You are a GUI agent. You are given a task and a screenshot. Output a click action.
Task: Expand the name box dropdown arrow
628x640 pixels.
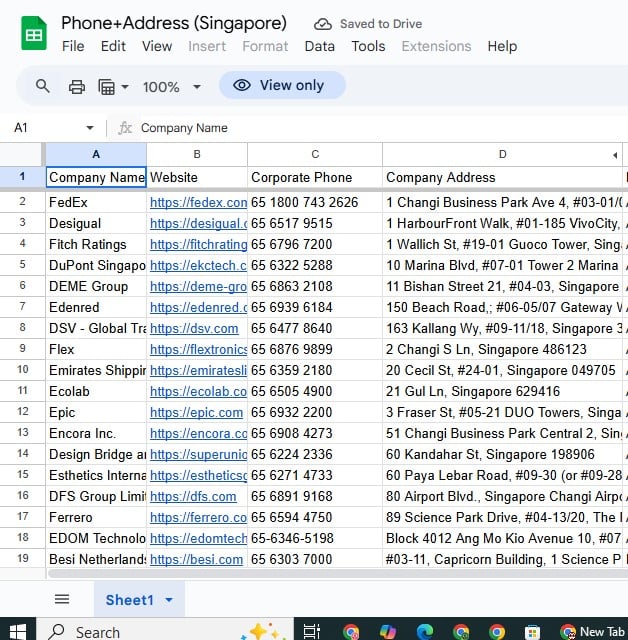(90, 128)
